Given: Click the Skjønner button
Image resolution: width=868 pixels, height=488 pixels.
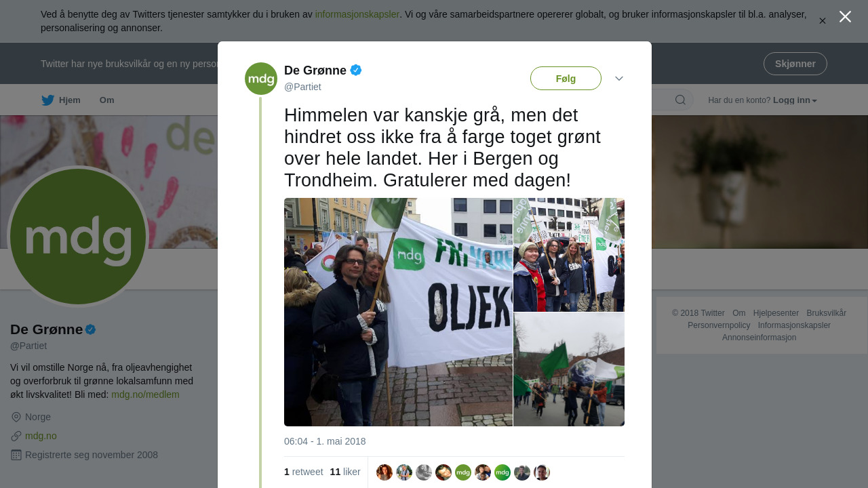Looking at the screenshot, I should point(795,64).
